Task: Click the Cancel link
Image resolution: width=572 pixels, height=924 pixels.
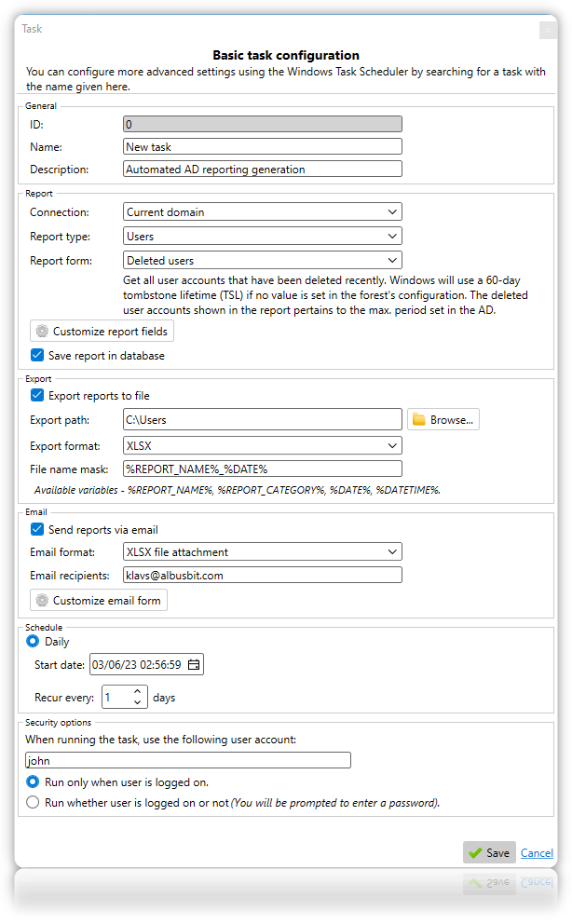Action: coord(537,852)
